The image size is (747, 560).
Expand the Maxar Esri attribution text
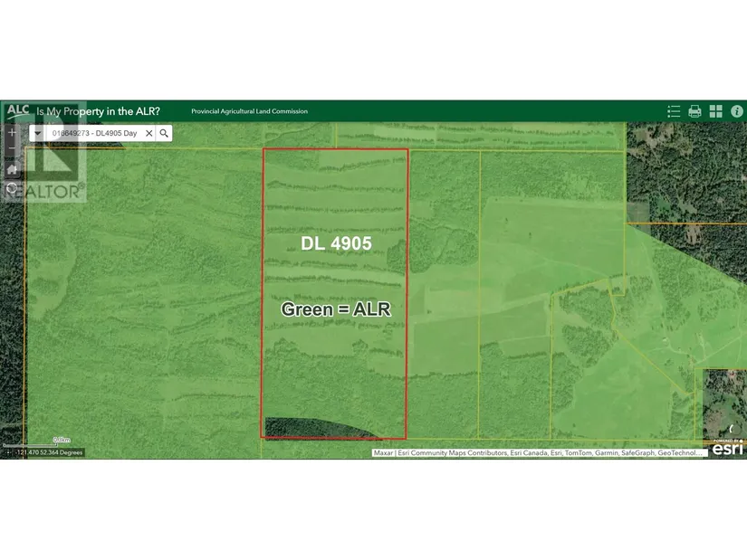(x=538, y=453)
